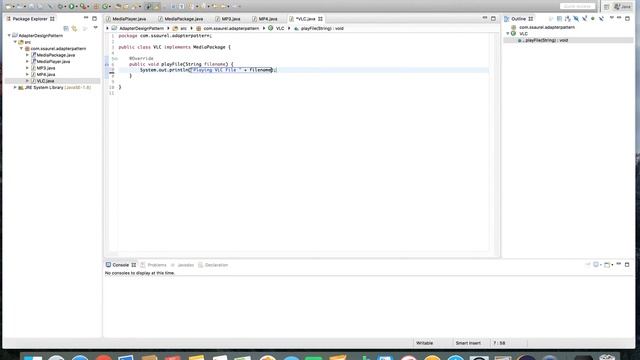Viewport: 640px width, 360px height.
Task: Click com.ssaurel.adapterpattern in editor breadcrumb
Action: [231, 29]
